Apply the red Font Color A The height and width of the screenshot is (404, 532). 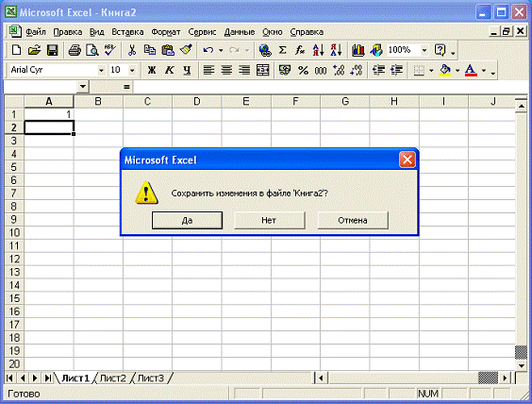coord(471,70)
